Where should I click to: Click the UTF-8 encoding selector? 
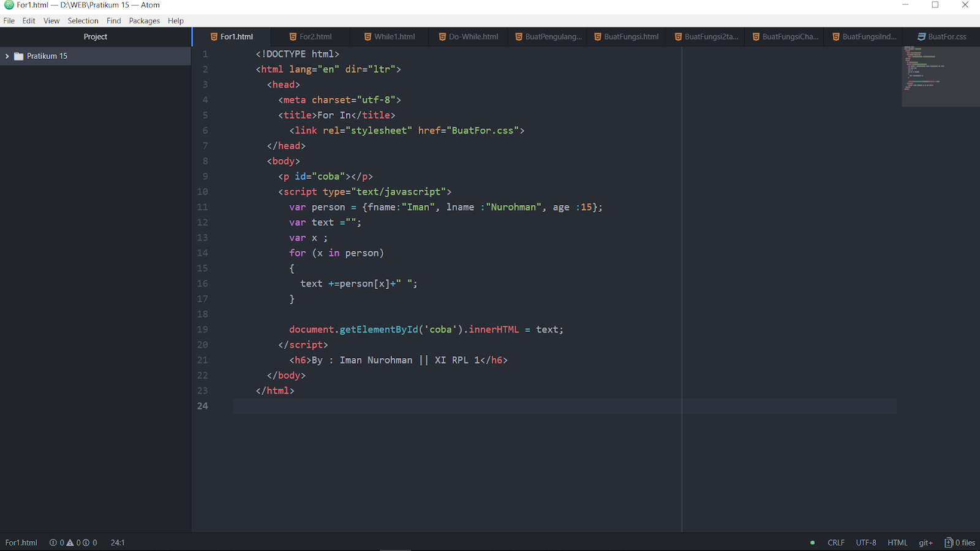865,542
